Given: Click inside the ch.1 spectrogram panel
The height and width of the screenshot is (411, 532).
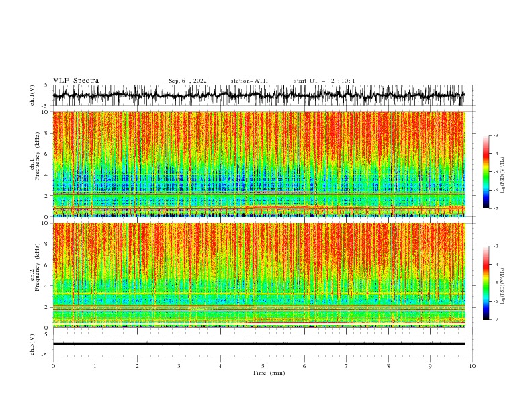Looking at the screenshot, I should pyautogui.click(x=259, y=164).
